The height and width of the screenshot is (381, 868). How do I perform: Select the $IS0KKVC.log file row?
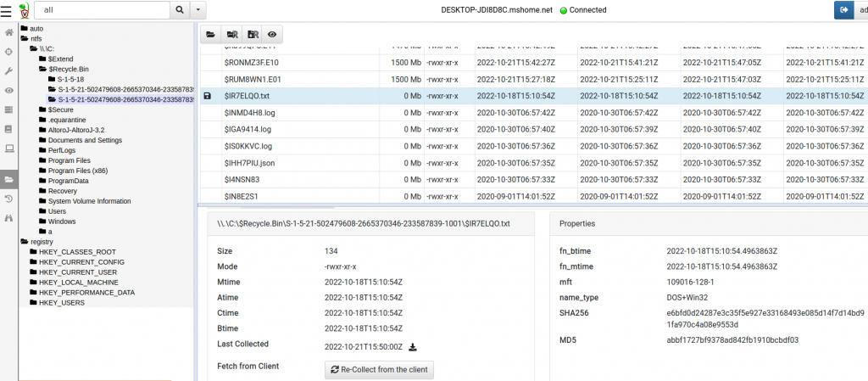533,146
